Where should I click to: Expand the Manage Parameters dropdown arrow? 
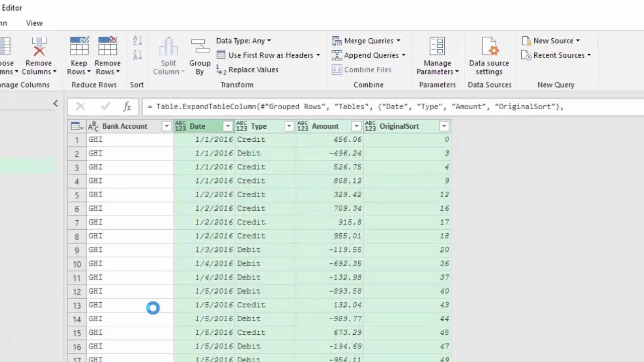[x=456, y=72]
